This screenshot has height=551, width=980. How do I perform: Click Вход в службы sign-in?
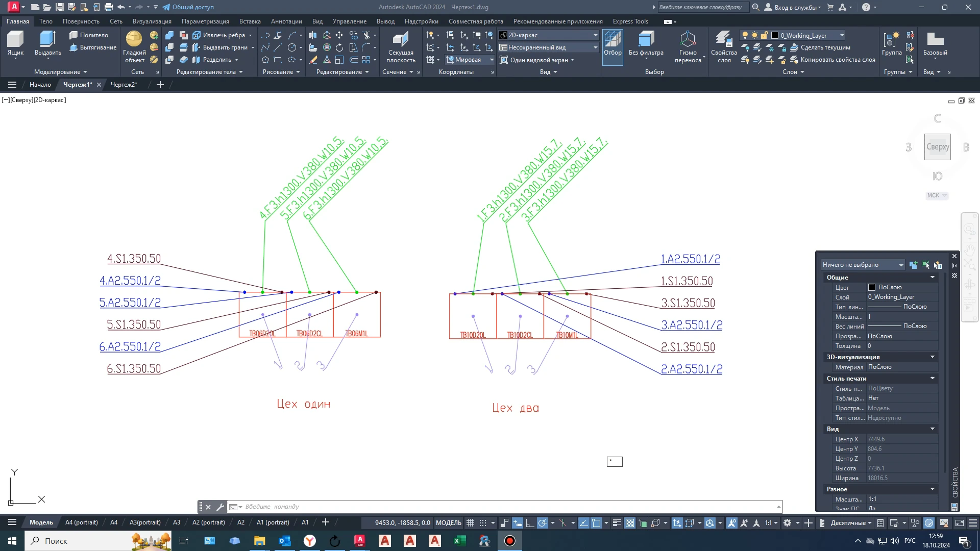[x=793, y=7]
